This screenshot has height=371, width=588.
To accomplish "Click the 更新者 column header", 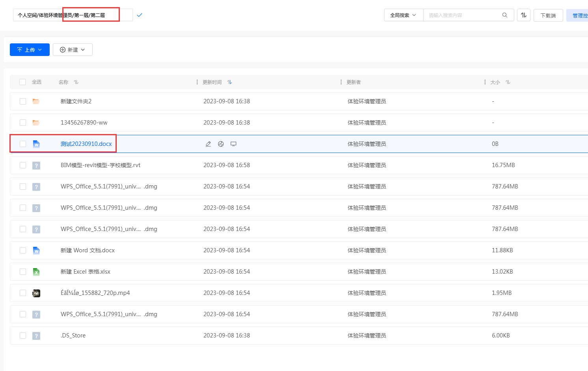I will (354, 82).
